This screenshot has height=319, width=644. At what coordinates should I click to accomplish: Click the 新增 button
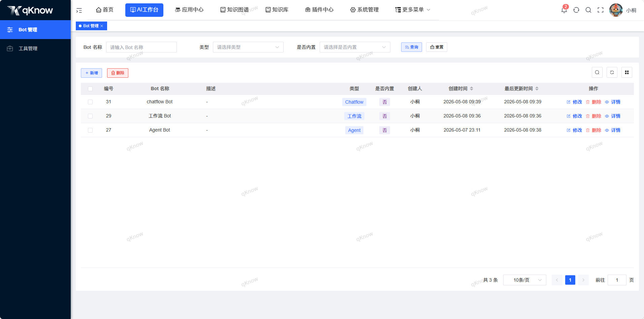tap(91, 73)
